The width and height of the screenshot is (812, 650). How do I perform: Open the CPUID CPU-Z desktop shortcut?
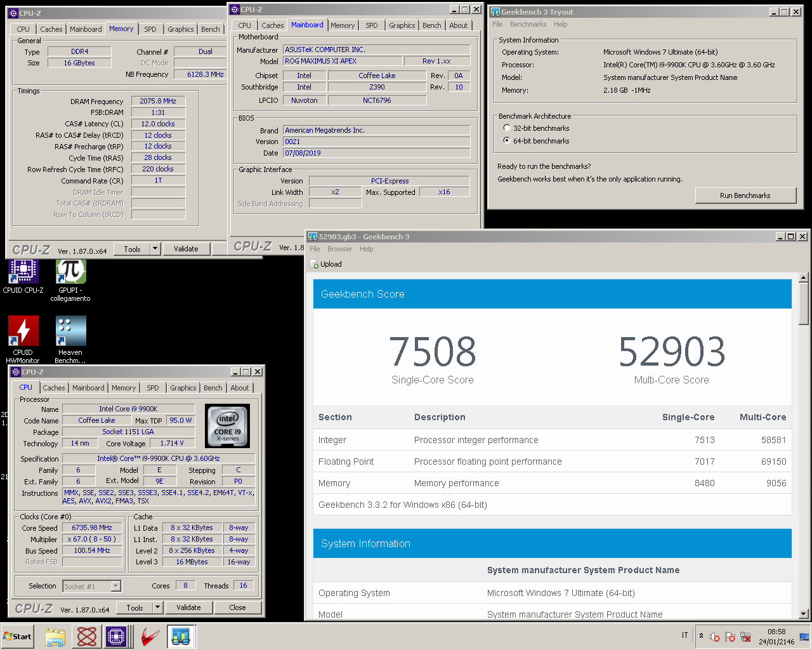pyautogui.click(x=23, y=277)
